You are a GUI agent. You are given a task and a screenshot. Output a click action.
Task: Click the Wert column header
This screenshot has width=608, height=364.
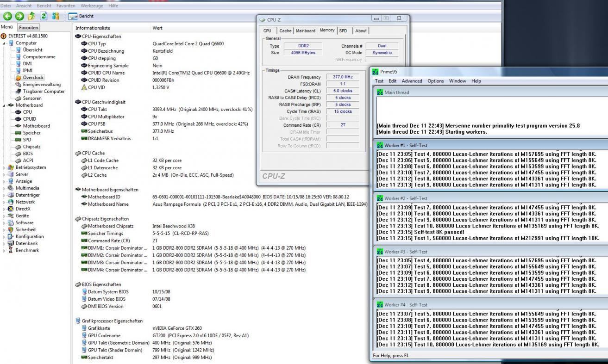pos(157,28)
